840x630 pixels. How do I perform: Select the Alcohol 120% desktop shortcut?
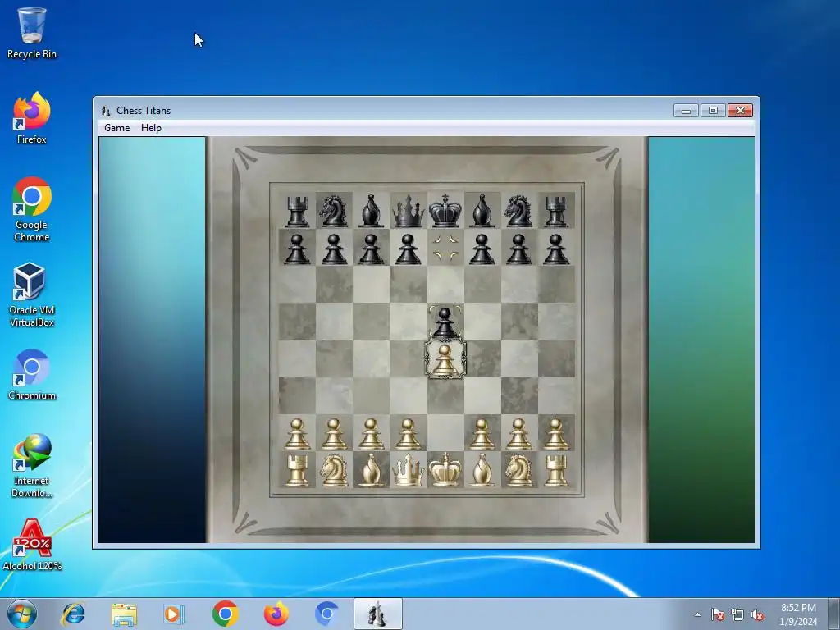tap(32, 546)
